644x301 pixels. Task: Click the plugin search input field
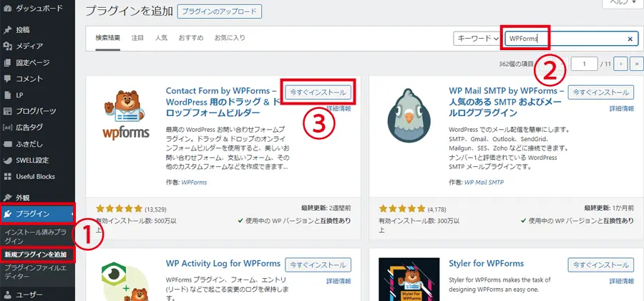(x=564, y=39)
